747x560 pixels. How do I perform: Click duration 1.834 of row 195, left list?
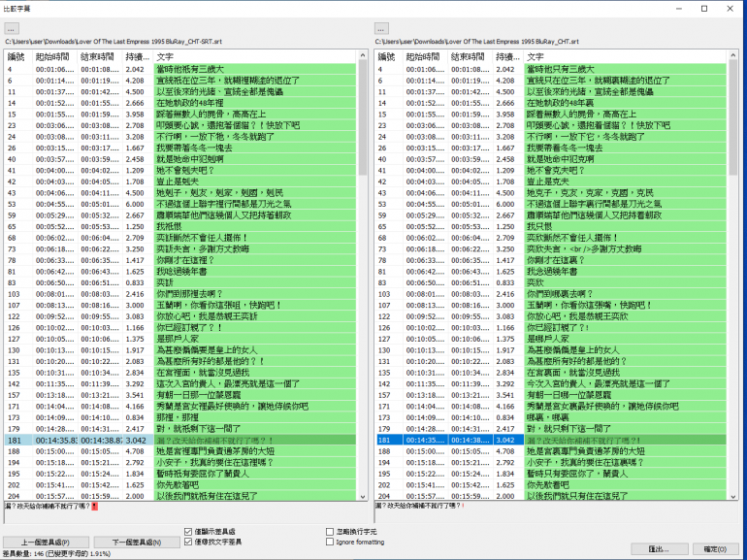(x=135, y=474)
